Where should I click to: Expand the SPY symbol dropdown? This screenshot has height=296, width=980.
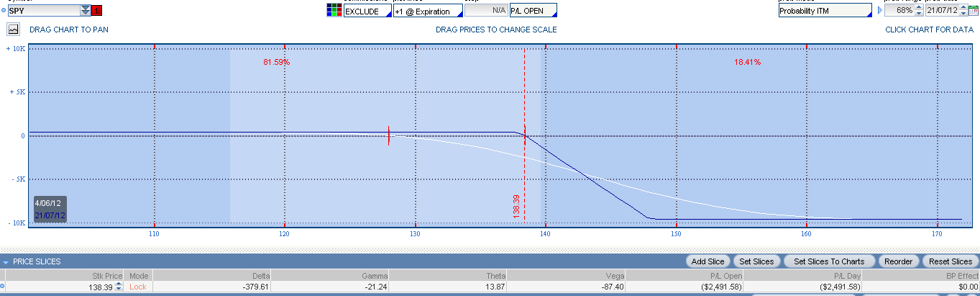point(86,11)
